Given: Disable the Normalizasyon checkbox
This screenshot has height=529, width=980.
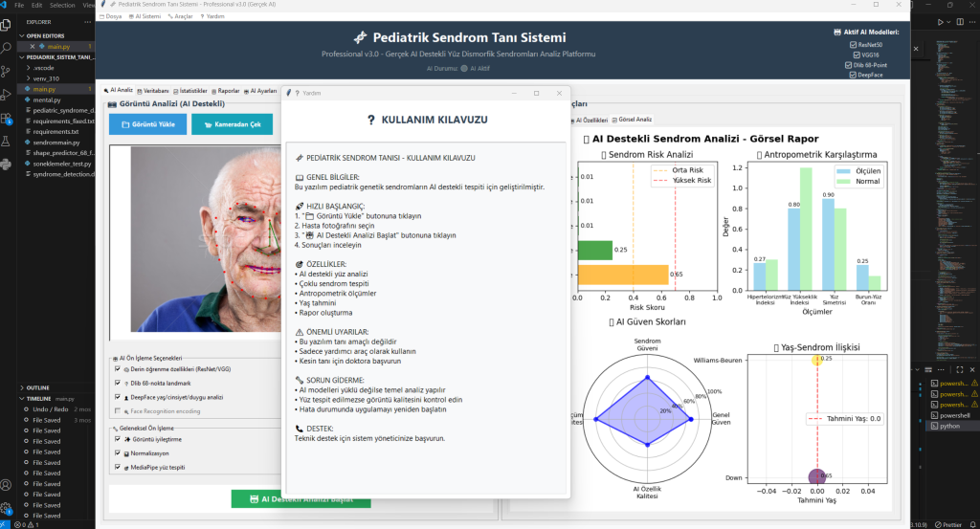Looking at the screenshot, I should coord(118,452).
